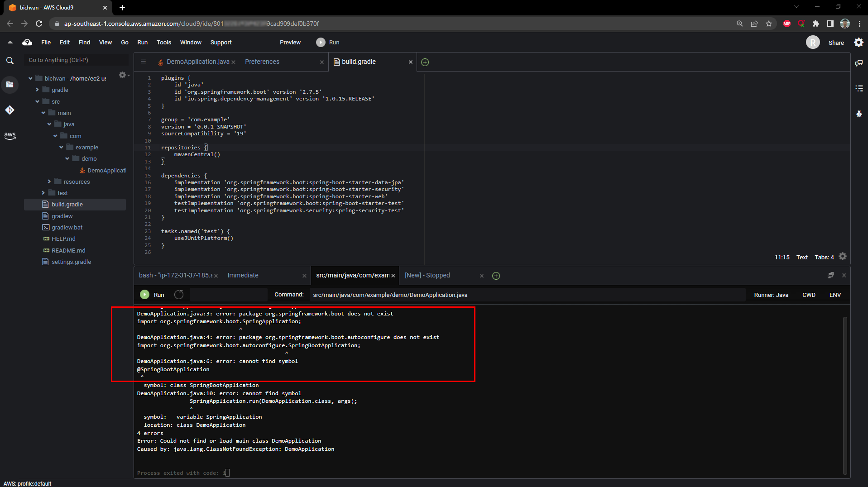Click the Share button
Viewport: 868px width, 487px height.
pos(836,43)
